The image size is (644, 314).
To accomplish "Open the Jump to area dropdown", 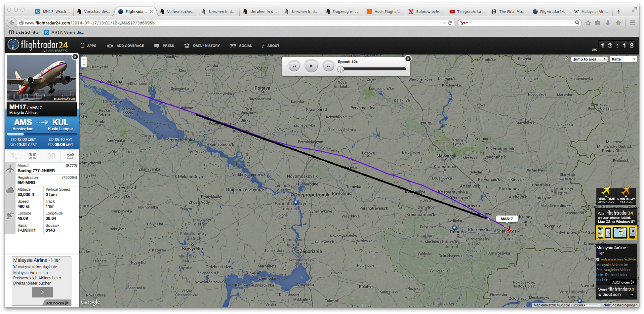I will [589, 59].
